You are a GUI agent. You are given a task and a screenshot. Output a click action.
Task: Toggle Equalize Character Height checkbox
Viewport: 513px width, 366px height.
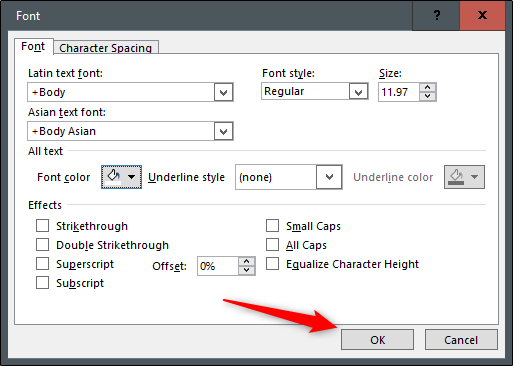click(x=272, y=264)
